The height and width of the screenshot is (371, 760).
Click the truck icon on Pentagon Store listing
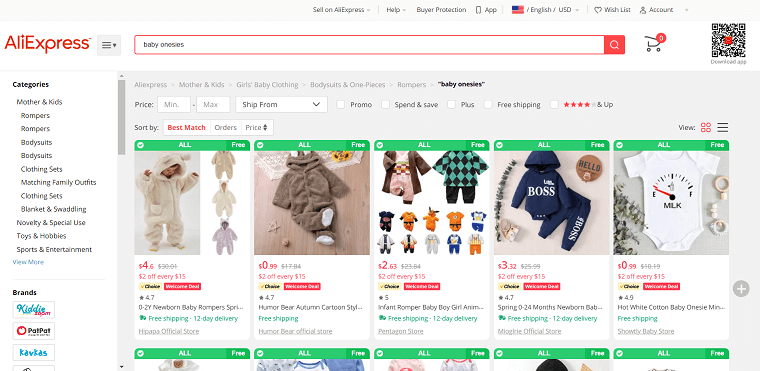(382, 319)
